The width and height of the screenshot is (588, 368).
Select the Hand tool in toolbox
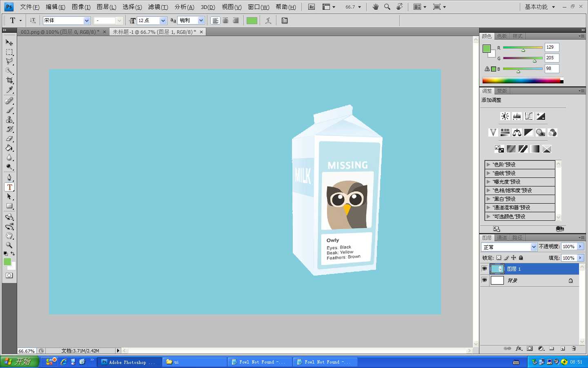click(x=9, y=236)
